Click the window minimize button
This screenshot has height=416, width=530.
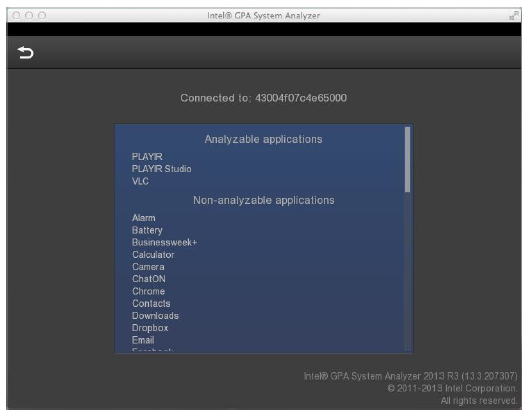29,16
